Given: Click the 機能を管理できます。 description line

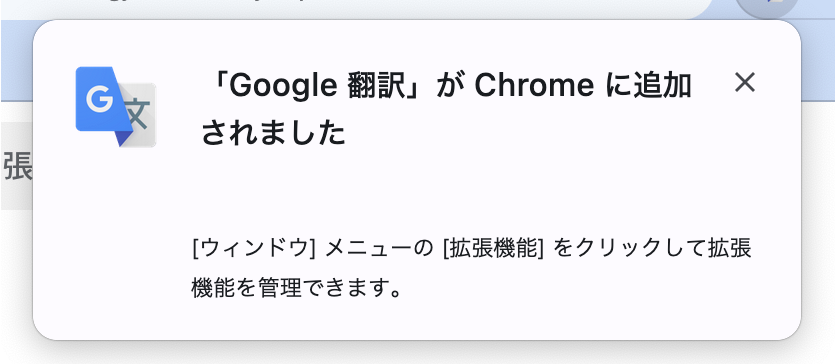Looking at the screenshot, I should (296, 289).
